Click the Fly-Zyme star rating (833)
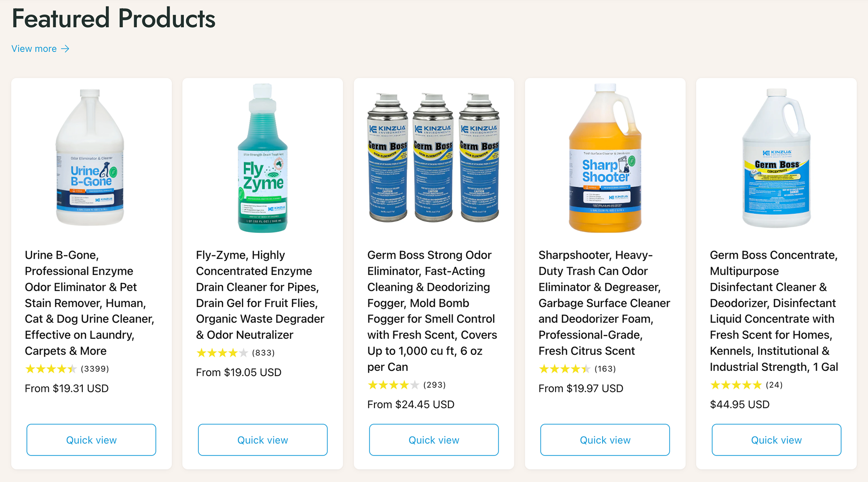 (222, 353)
